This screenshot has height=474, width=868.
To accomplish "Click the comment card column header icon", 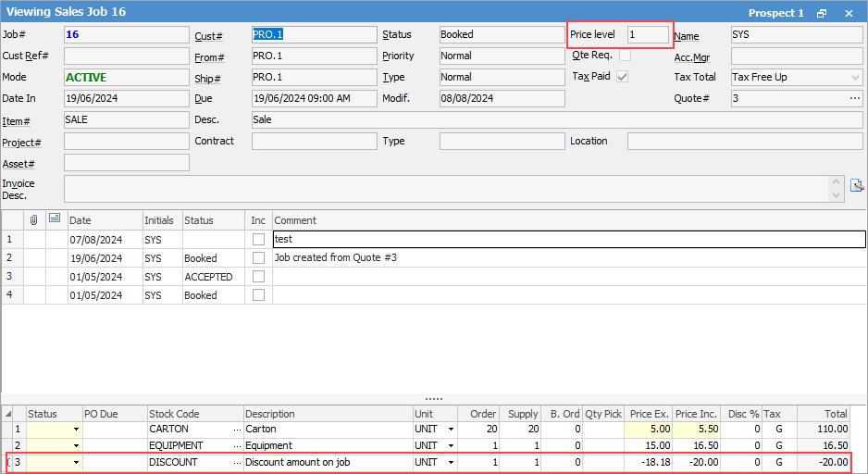I will tap(55, 219).
